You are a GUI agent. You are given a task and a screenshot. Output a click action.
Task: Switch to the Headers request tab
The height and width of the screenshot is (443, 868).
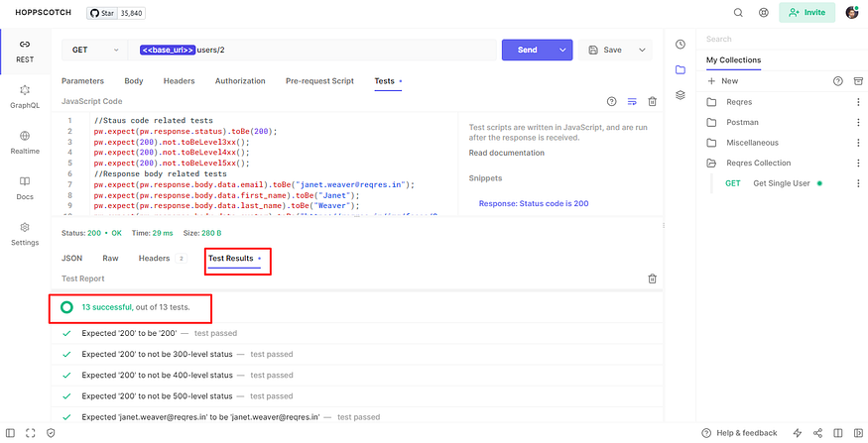pyautogui.click(x=179, y=80)
